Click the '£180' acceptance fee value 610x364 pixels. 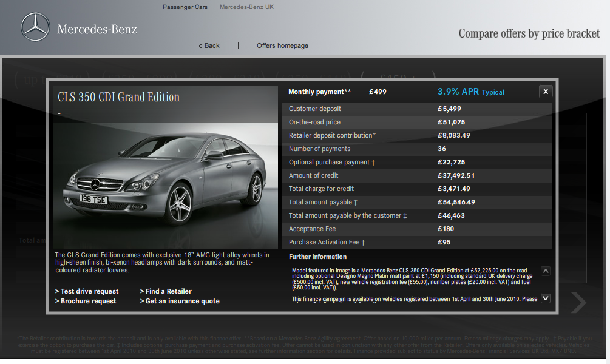[446, 229]
